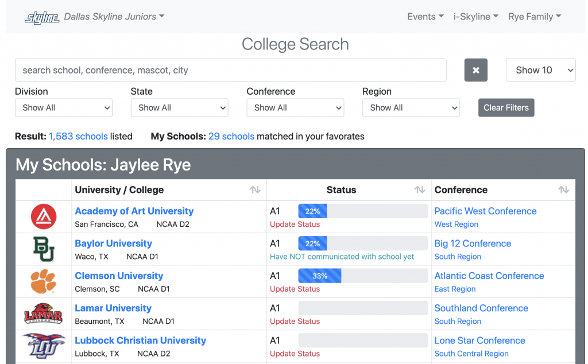Open West Region link

(457, 224)
